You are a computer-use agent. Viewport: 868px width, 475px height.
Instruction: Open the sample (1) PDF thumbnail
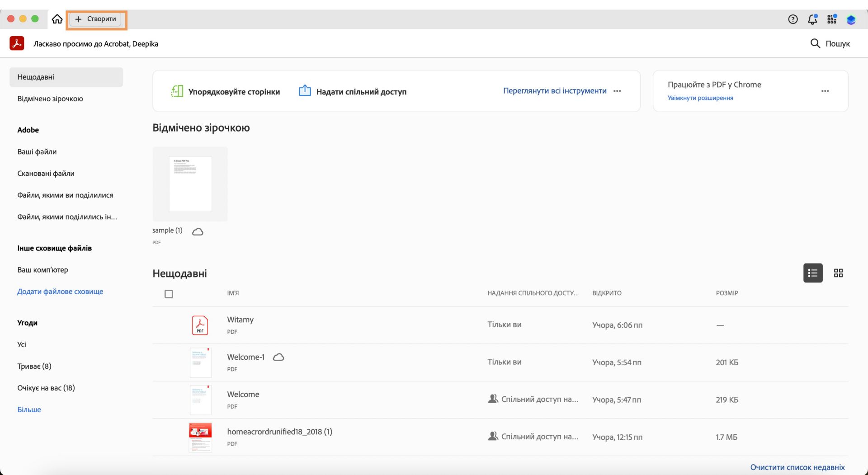coord(190,184)
